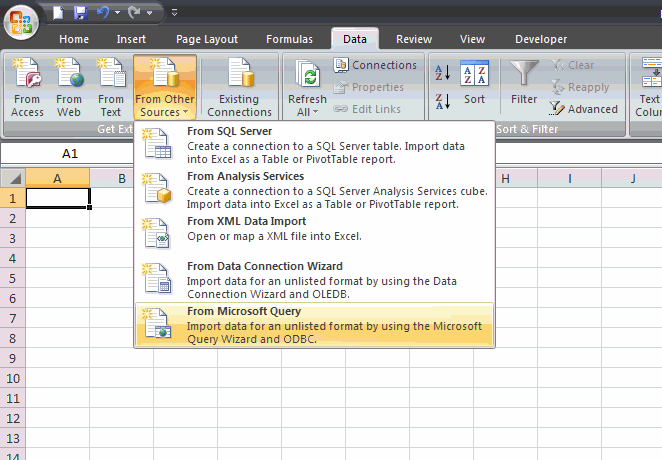Open the Developer tab

click(x=541, y=39)
